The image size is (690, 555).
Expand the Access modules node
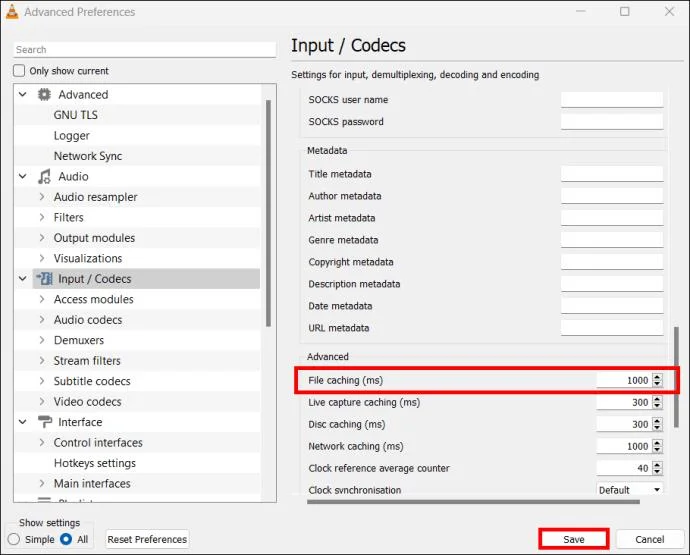(x=42, y=299)
